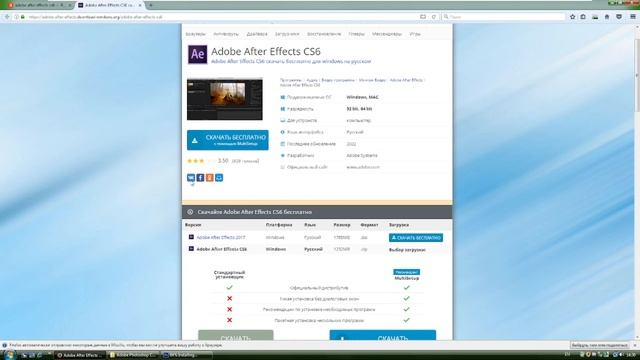
Task: Click the purple Ae After Effects logo
Action: (198, 54)
